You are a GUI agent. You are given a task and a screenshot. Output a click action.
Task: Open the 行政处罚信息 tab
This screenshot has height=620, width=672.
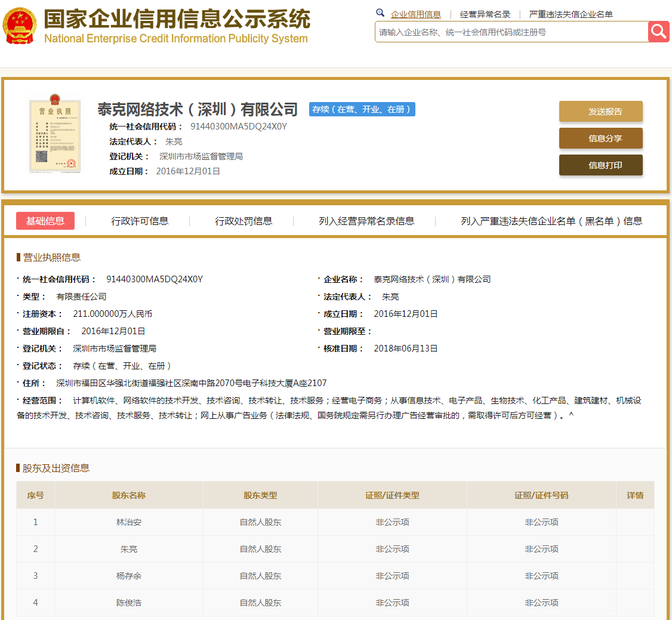(x=243, y=220)
